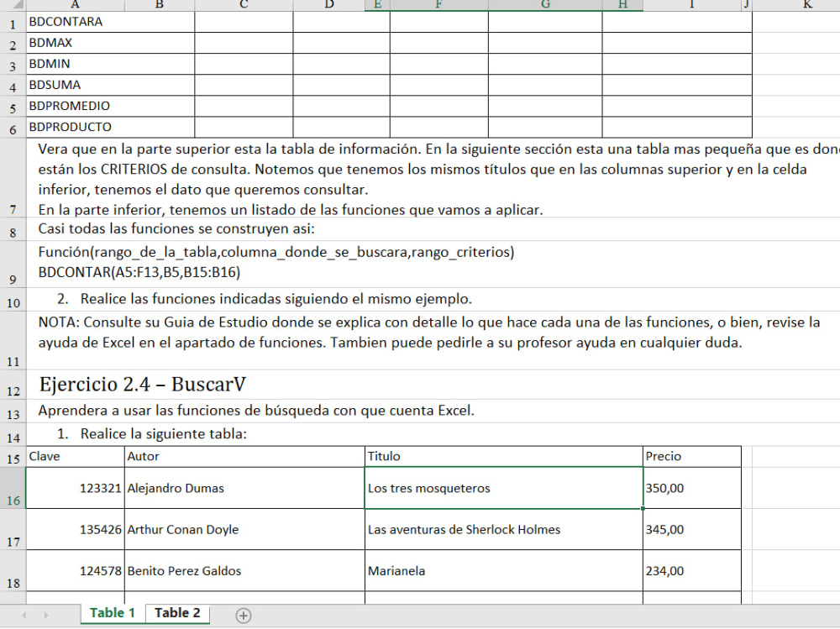Viewport: 840px width, 629px height.
Task: Select column B header
Action: [x=159, y=5]
